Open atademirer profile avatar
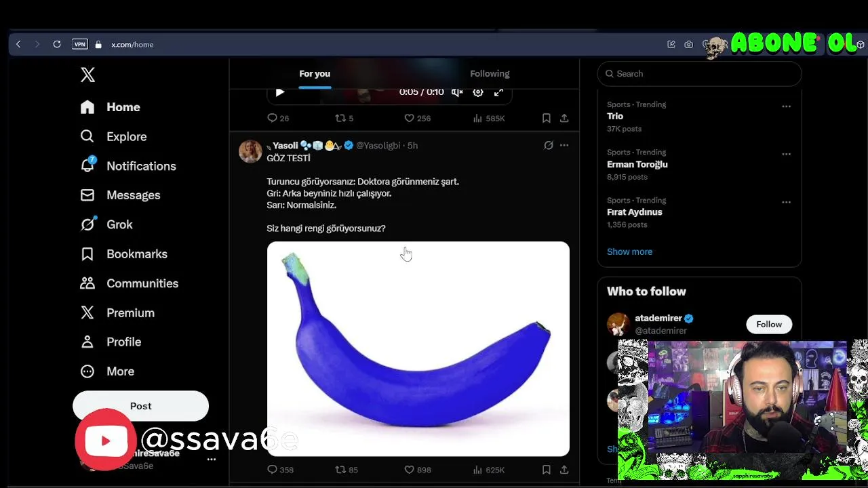Screen dimensions: 868x488 (x=618, y=324)
